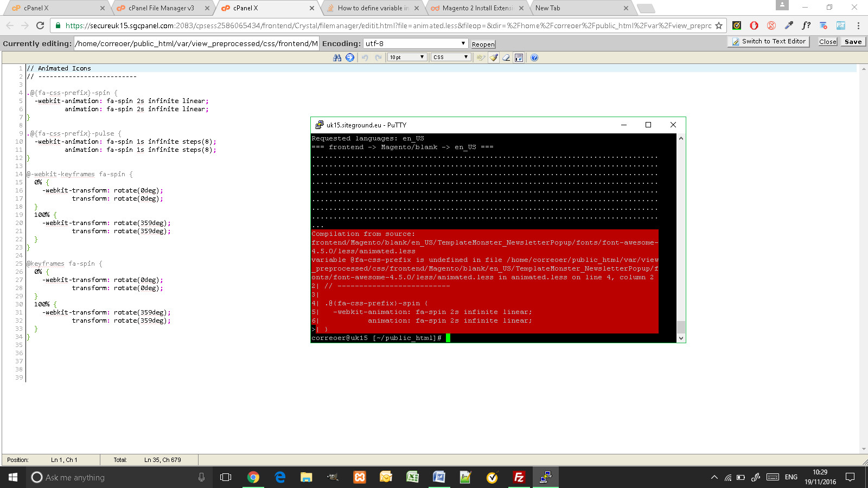This screenshot has height=488, width=868.
Task: Click Switch to Text Editor button
Action: pyautogui.click(x=769, y=42)
